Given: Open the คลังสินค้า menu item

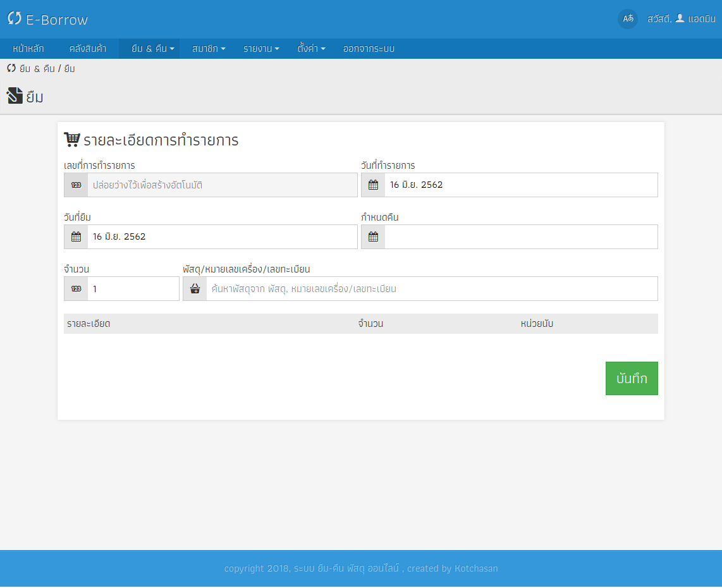Looking at the screenshot, I should pyautogui.click(x=87, y=48).
